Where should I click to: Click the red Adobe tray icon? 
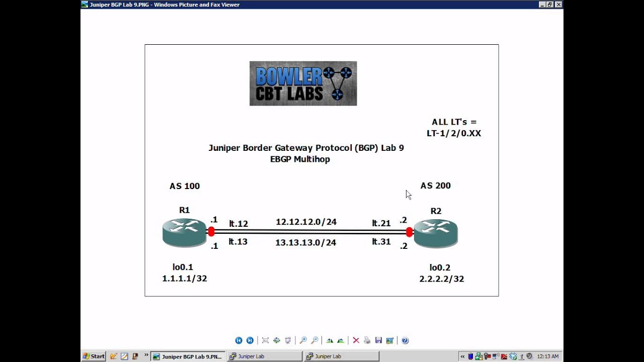pos(504,356)
